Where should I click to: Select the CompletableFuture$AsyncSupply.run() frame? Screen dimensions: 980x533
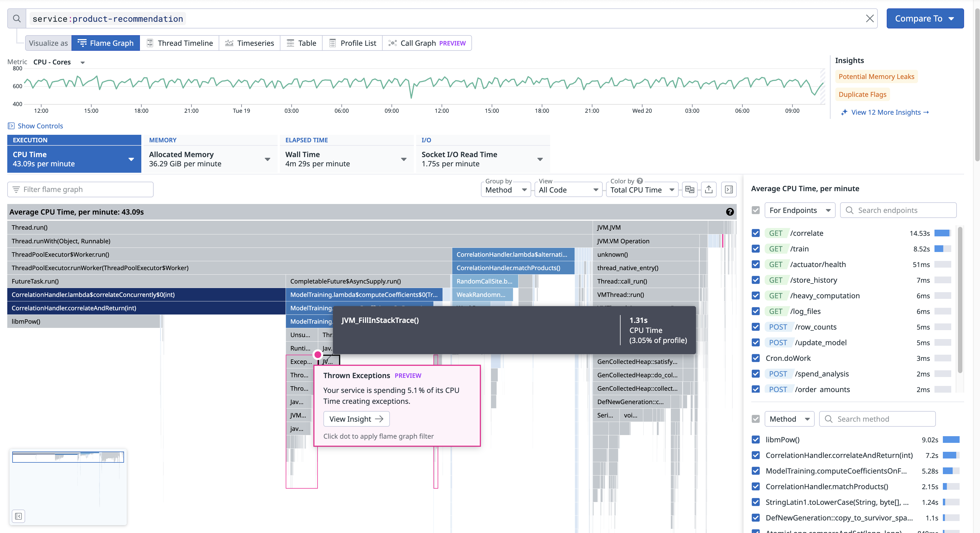click(368, 281)
